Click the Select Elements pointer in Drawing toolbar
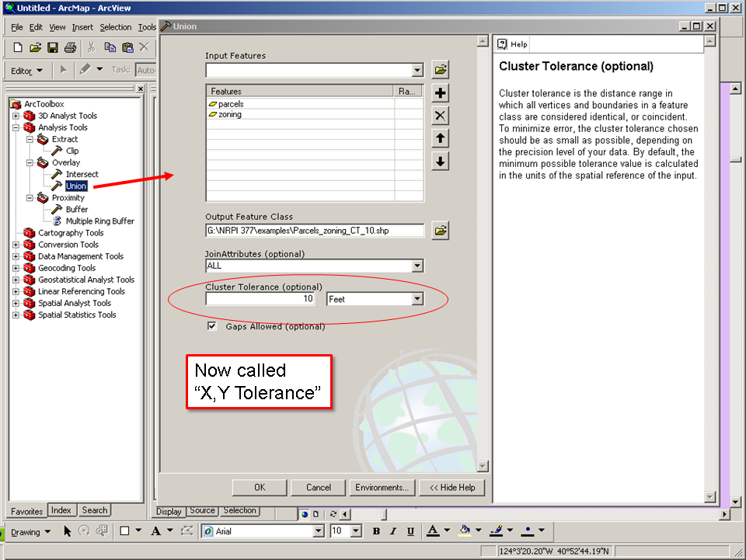This screenshot has height=560, width=746. [67, 531]
